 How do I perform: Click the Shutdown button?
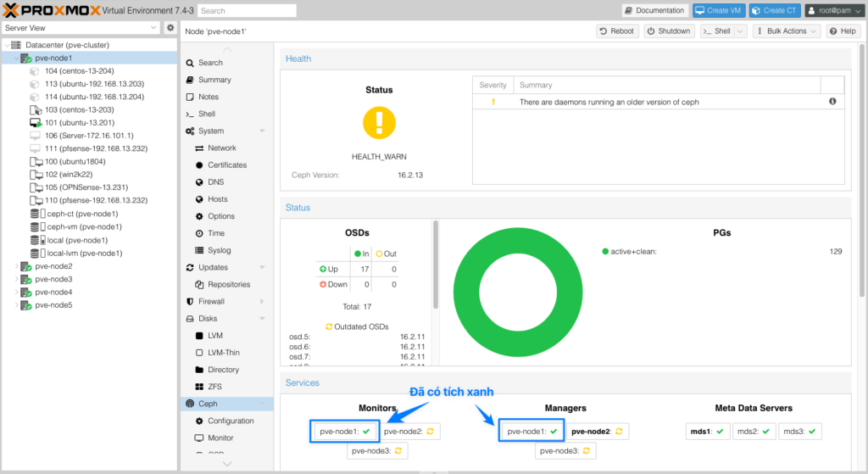(669, 31)
